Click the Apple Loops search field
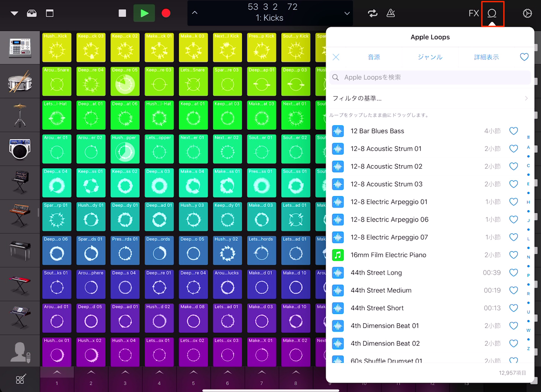Image resolution: width=541 pixels, height=392 pixels. tap(430, 78)
